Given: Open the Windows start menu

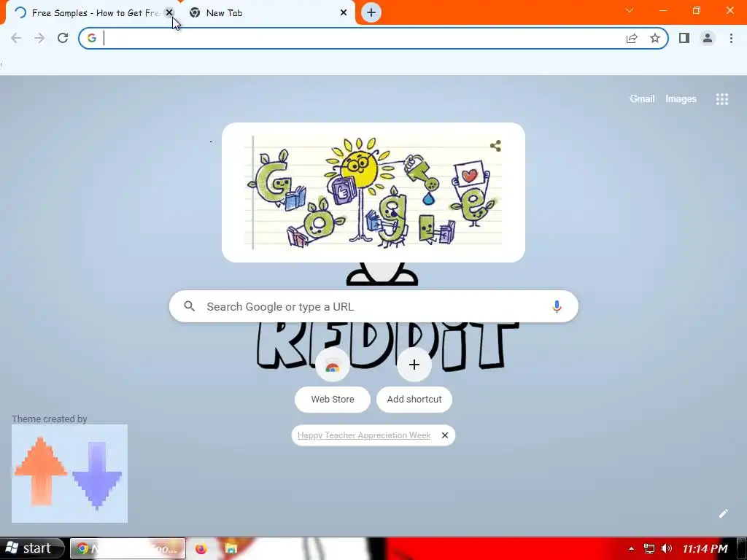Looking at the screenshot, I should coord(31,548).
